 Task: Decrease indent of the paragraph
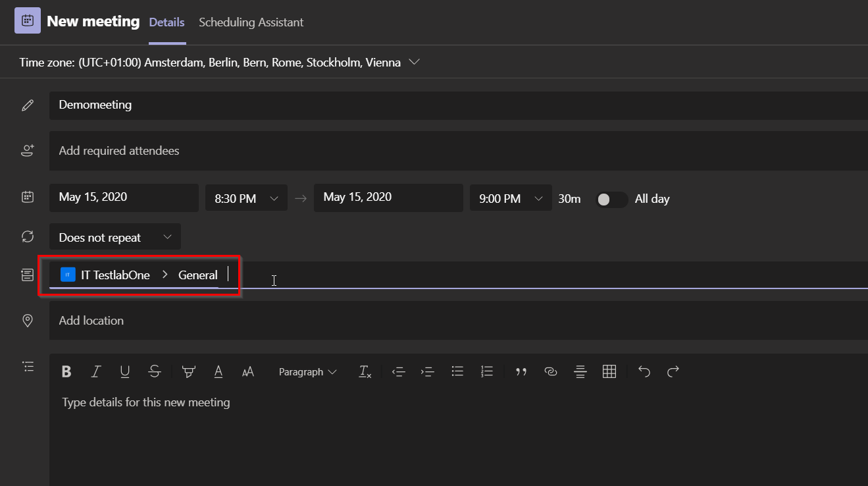(398, 372)
